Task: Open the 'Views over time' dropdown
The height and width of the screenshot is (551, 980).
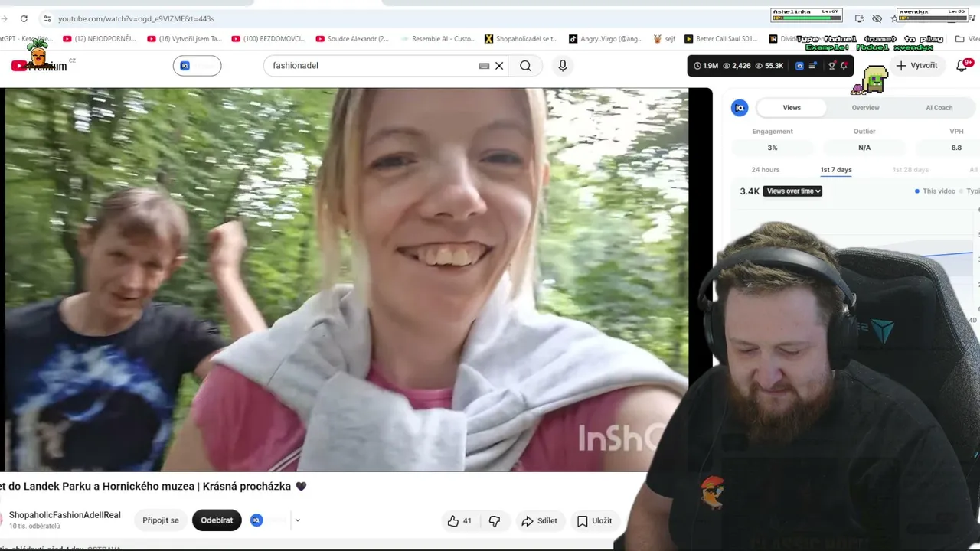Action: 793,191
